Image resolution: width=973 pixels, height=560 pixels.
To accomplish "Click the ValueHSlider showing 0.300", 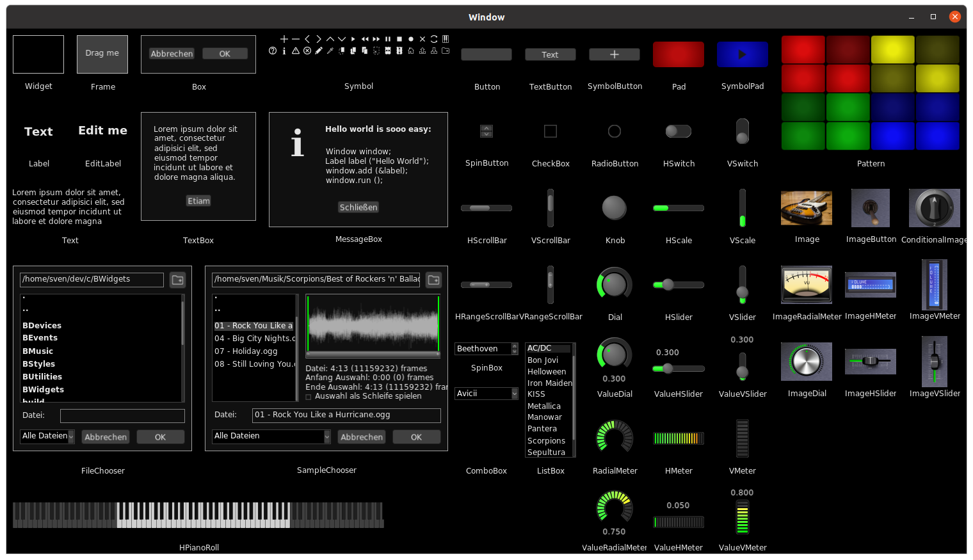I will 679,369.
